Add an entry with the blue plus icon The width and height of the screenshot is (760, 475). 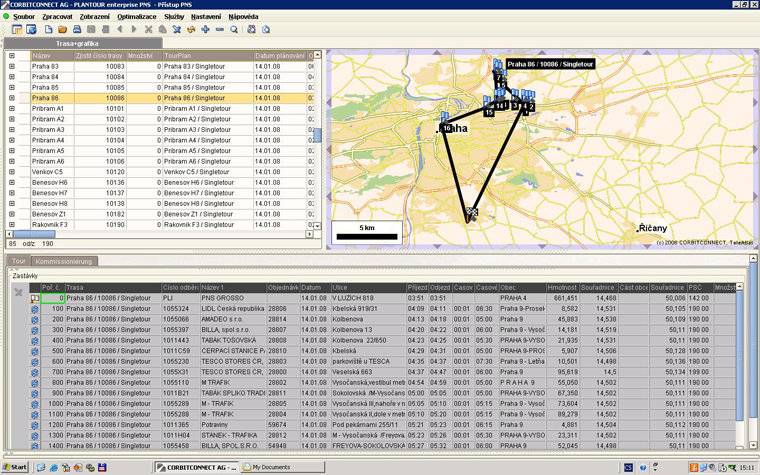click(x=206, y=30)
